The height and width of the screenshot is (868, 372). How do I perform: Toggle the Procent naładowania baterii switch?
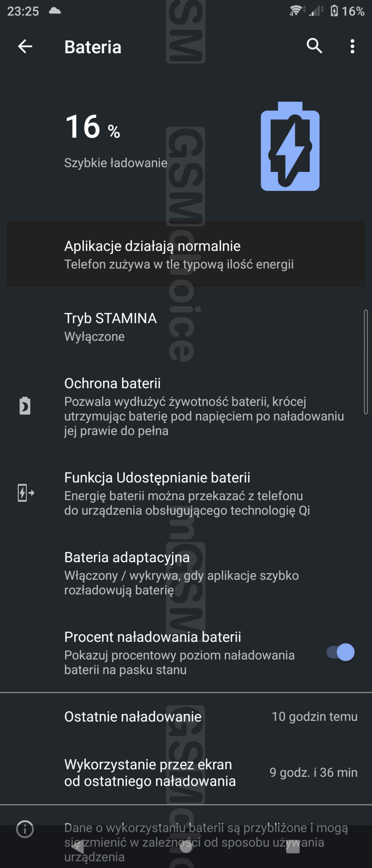340,652
